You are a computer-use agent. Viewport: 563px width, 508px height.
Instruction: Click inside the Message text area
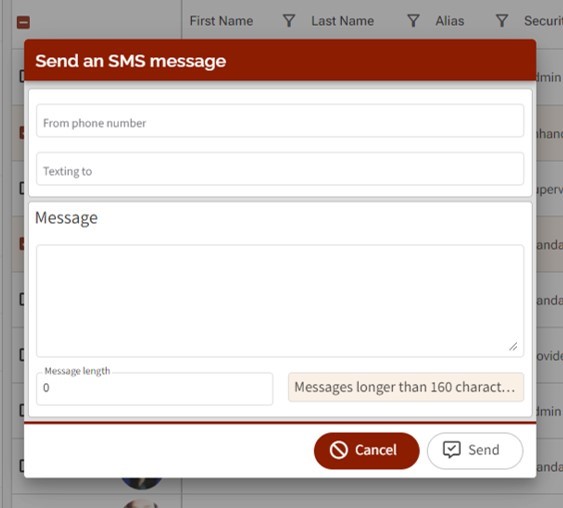coord(280,301)
